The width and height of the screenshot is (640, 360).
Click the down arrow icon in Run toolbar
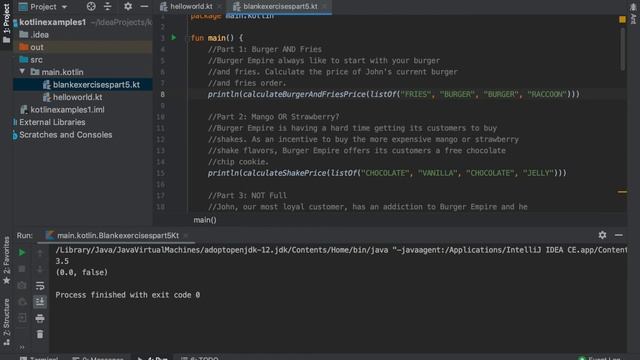click(x=40, y=269)
